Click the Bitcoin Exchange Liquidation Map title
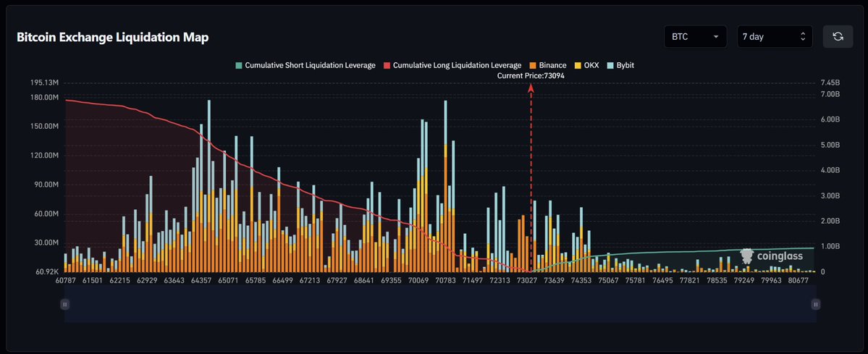The image size is (868, 354). [x=112, y=38]
